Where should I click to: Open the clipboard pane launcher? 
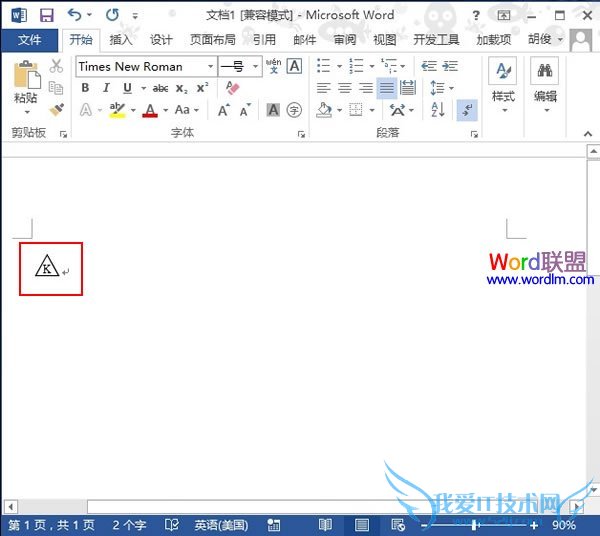tap(64, 134)
